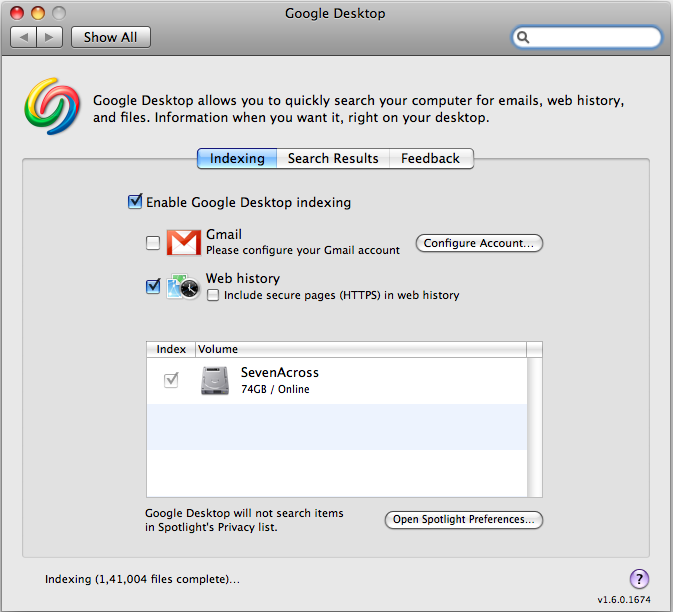673x612 pixels.
Task: Click the 74GB / Online status text
Action: click(x=275, y=389)
